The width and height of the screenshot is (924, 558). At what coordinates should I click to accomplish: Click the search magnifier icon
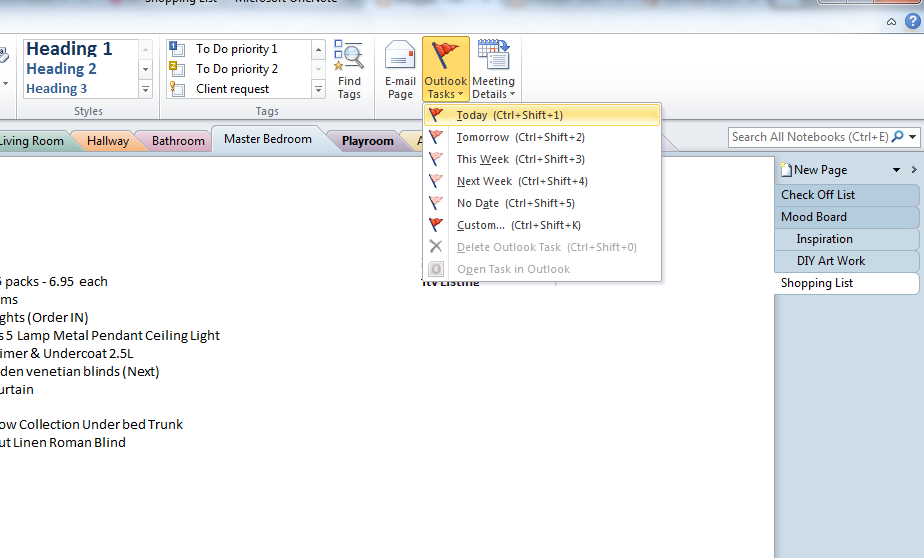pyautogui.click(x=897, y=137)
